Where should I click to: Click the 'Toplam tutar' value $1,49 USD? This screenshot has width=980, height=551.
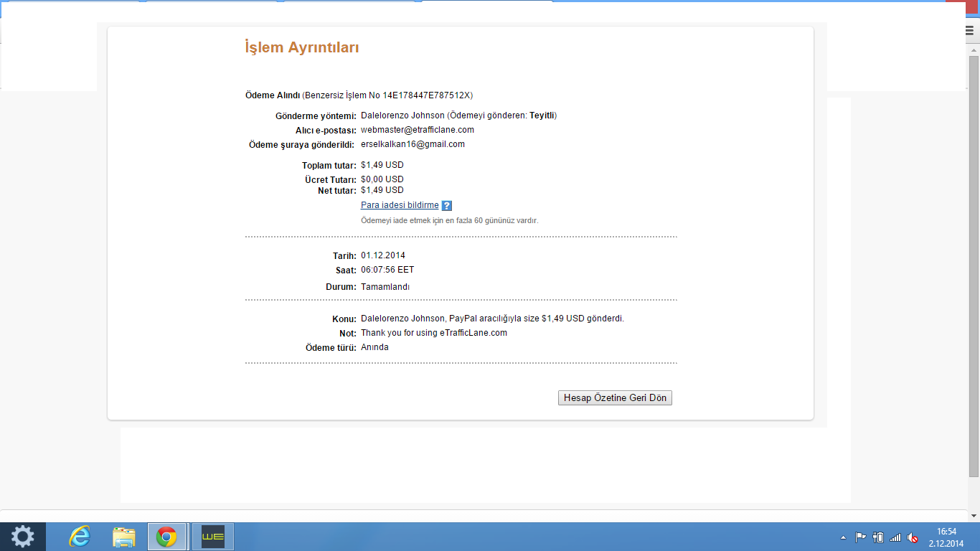click(x=382, y=165)
